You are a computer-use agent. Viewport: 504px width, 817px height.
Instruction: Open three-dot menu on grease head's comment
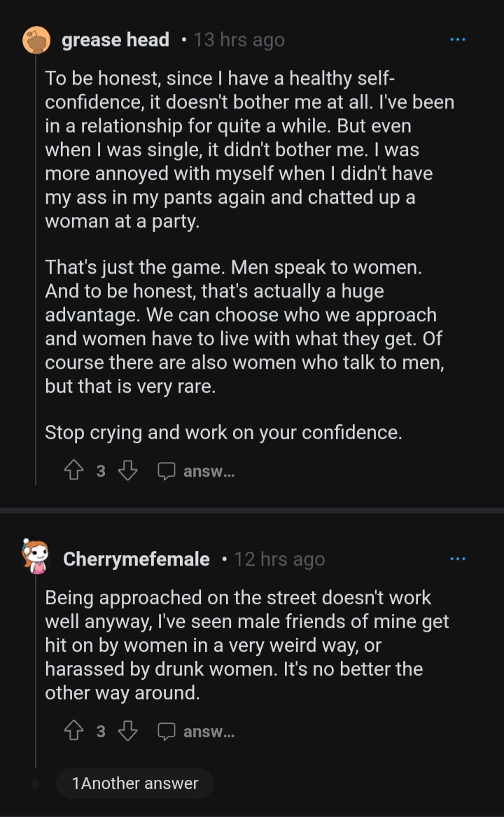(x=458, y=40)
